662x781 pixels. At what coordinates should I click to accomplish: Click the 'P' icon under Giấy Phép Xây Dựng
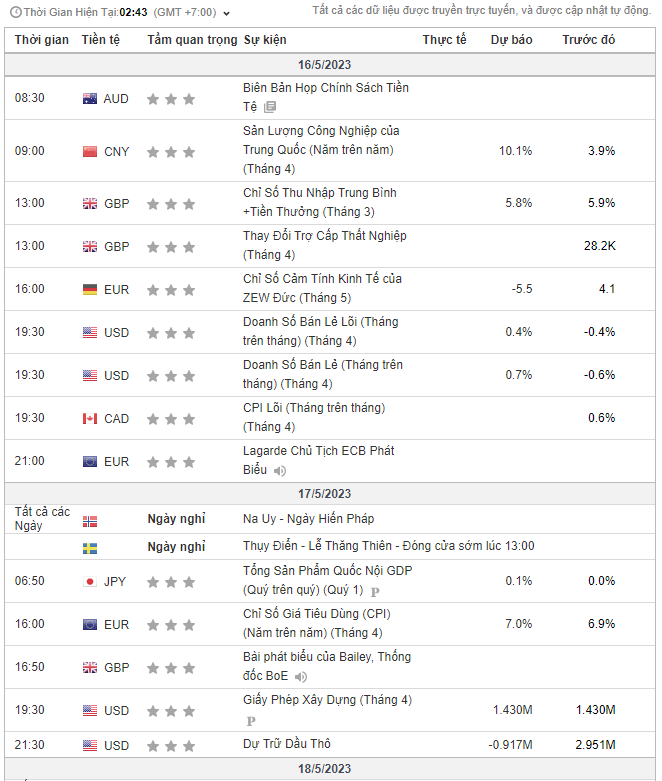[x=251, y=720]
